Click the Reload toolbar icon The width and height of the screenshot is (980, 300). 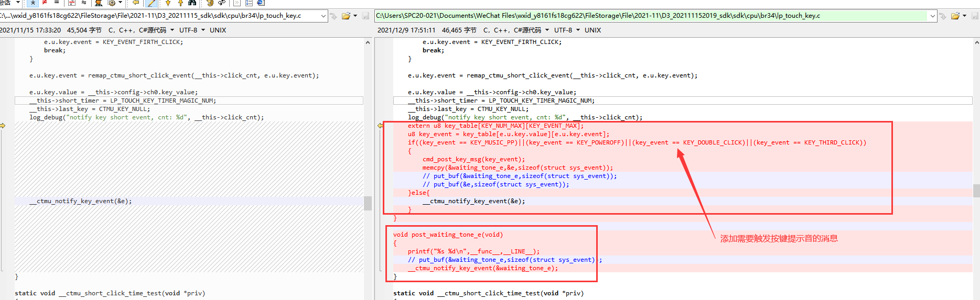(222, 3)
